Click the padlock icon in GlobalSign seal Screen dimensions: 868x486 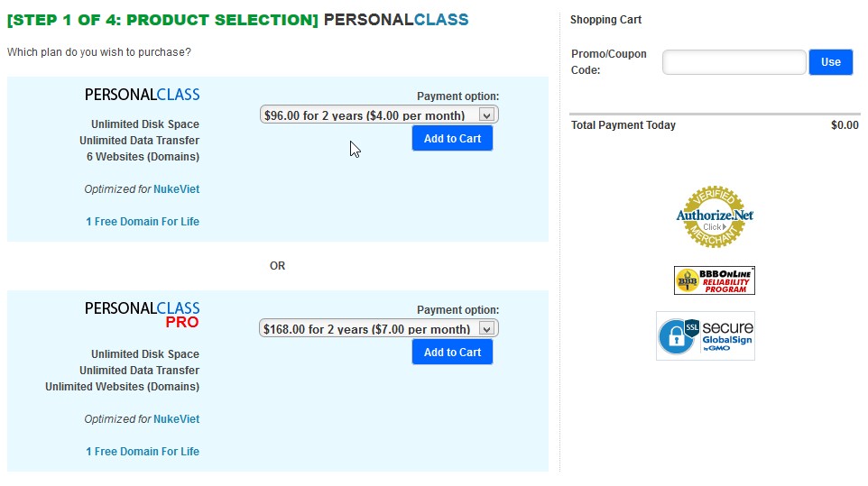coord(676,336)
